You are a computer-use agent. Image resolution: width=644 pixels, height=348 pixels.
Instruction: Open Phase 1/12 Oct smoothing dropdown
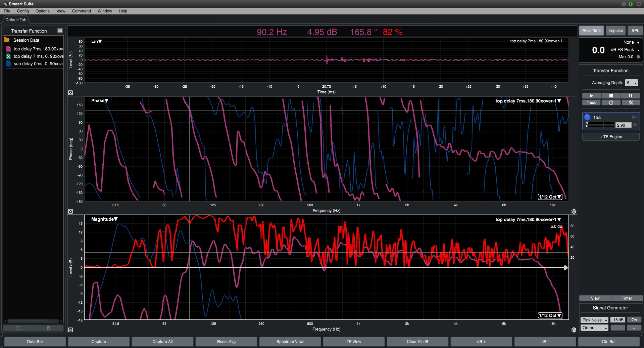(550, 197)
